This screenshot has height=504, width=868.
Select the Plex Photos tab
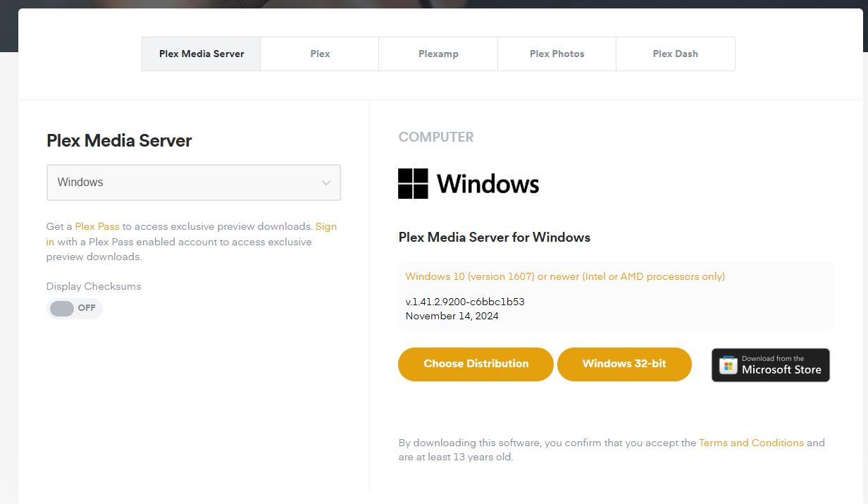[556, 54]
